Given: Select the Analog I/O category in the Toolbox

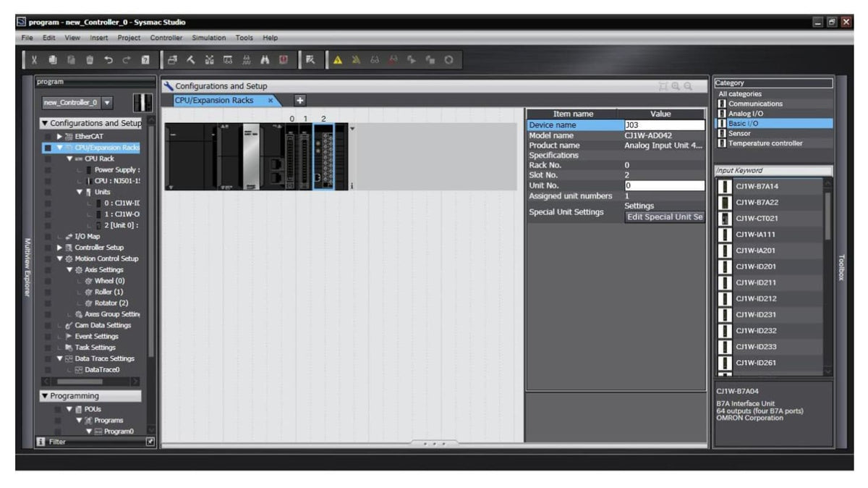Looking at the screenshot, I should click(745, 114).
